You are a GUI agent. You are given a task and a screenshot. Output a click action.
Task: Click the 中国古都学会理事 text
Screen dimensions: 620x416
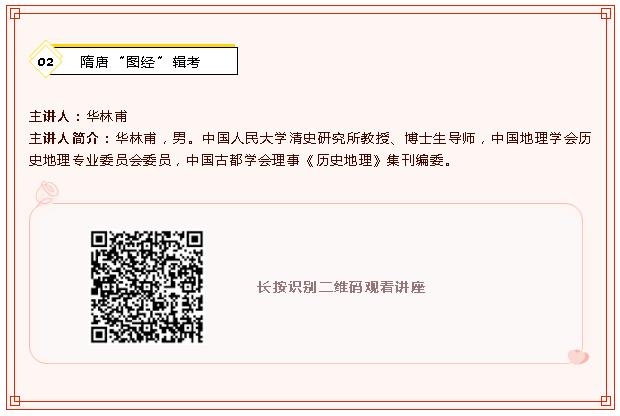[x=242, y=160]
